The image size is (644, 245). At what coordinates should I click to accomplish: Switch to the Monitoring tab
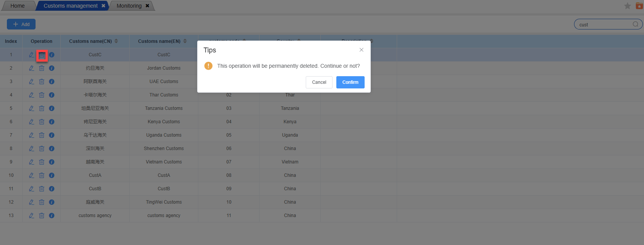129,6
